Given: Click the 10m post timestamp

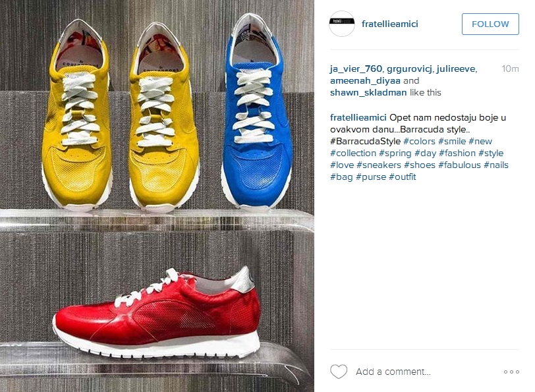Looking at the screenshot, I should pyautogui.click(x=510, y=69).
